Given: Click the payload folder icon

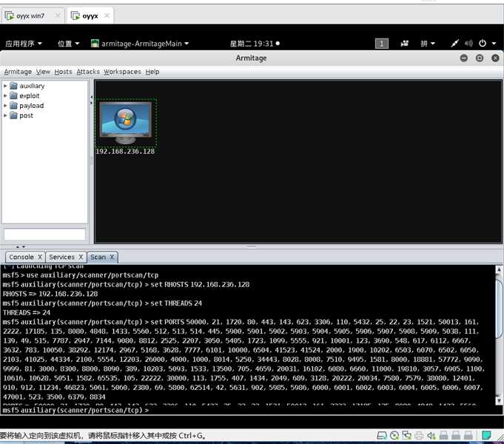Looking at the screenshot, I should (x=13, y=106).
